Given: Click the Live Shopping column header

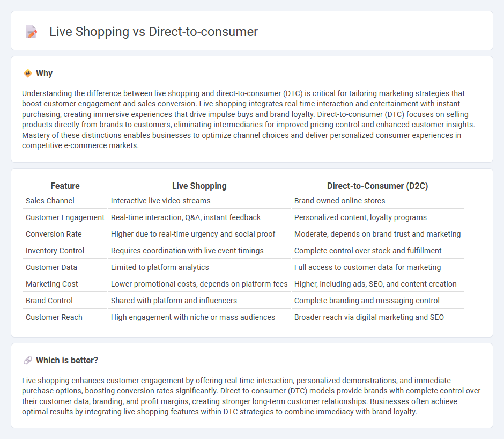Looking at the screenshot, I should pos(199,186).
